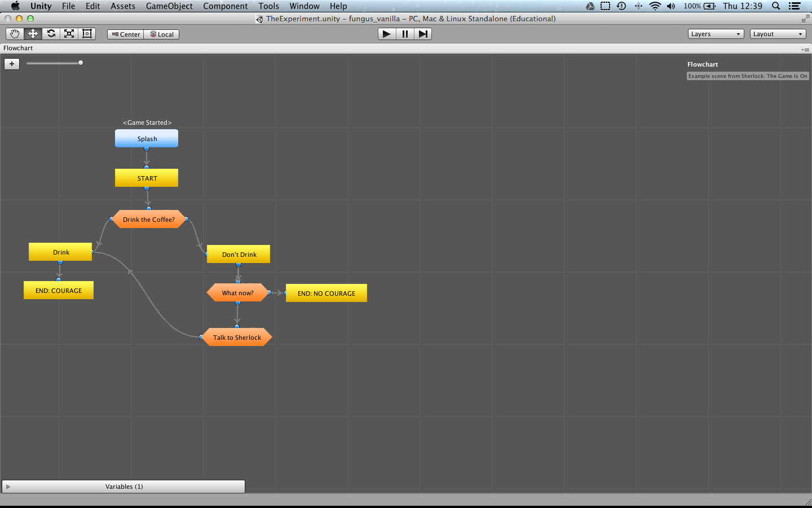Image resolution: width=812 pixels, height=508 pixels.
Task: Select the Flowchart tab
Action: 18,48
